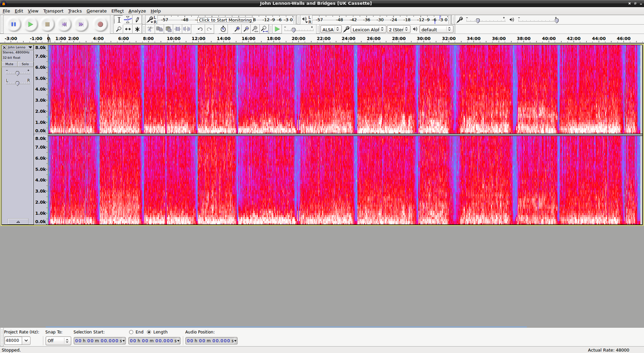Select the End radio button
Viewport: 644px width, 353px height.
click(131, 332)
